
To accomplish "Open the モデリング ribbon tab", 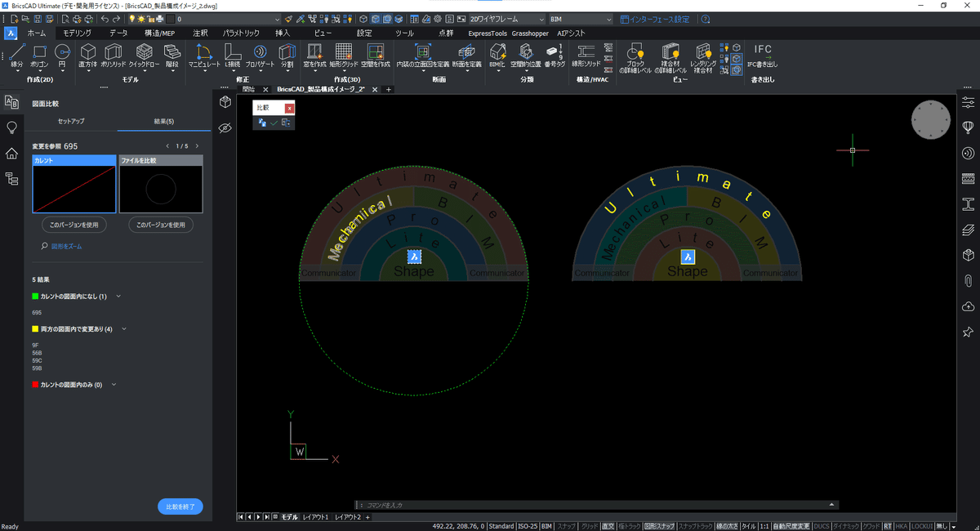I will click(x=78, y=33).
